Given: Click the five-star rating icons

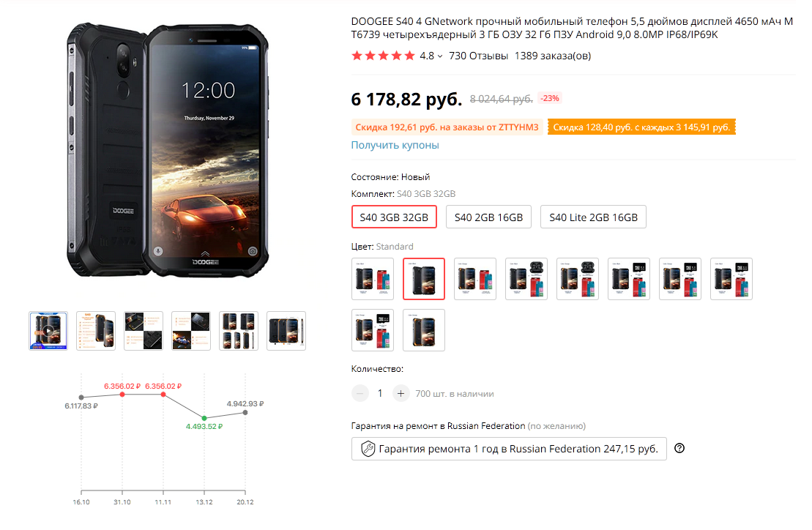Looking at the screenshot, I should 382,56.
